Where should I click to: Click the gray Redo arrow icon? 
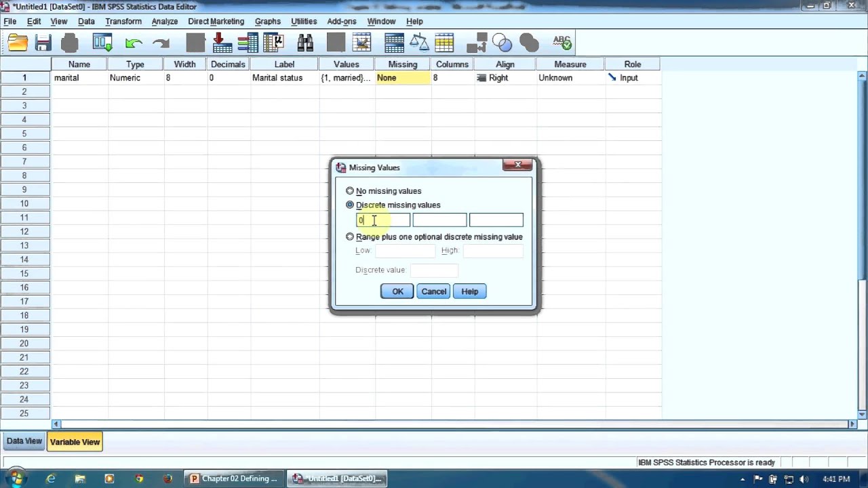pyautogui.click(x=161, y=43)
